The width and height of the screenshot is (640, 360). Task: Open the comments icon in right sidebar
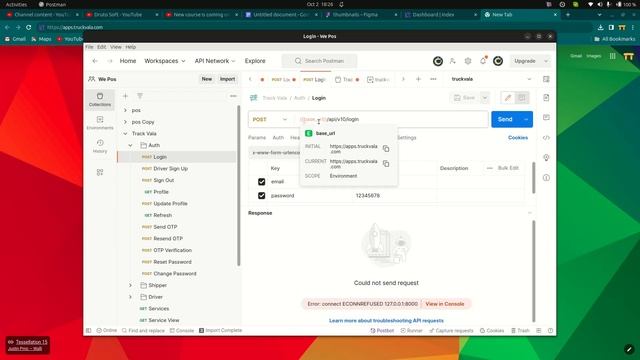[546, 118]
